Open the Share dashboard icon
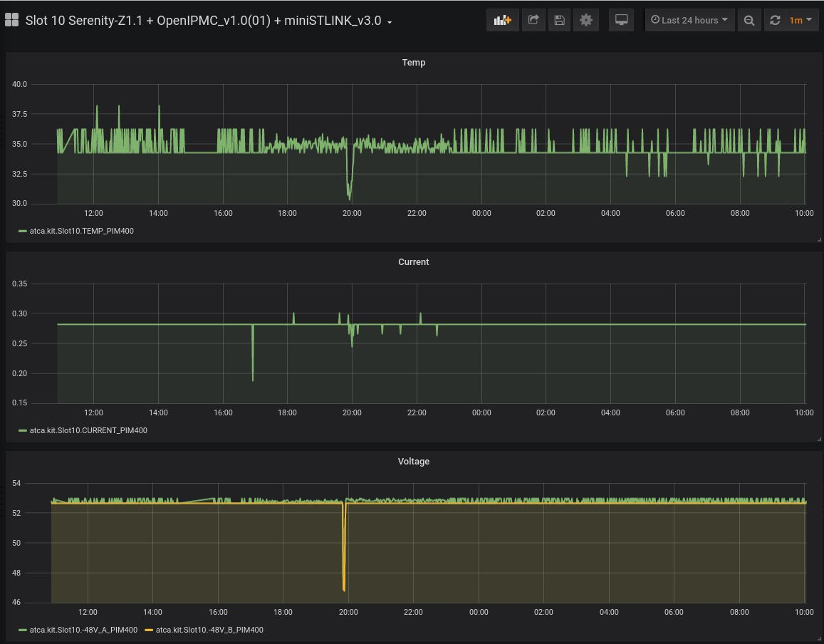Screen dimensions: 824x644 [533, 20]
